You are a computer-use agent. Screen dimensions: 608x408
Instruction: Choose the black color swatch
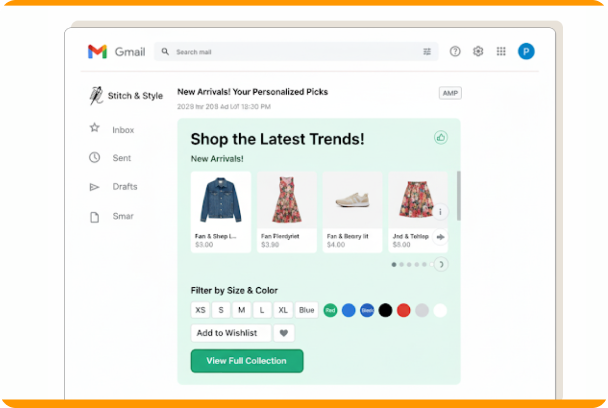coord(385,310)
